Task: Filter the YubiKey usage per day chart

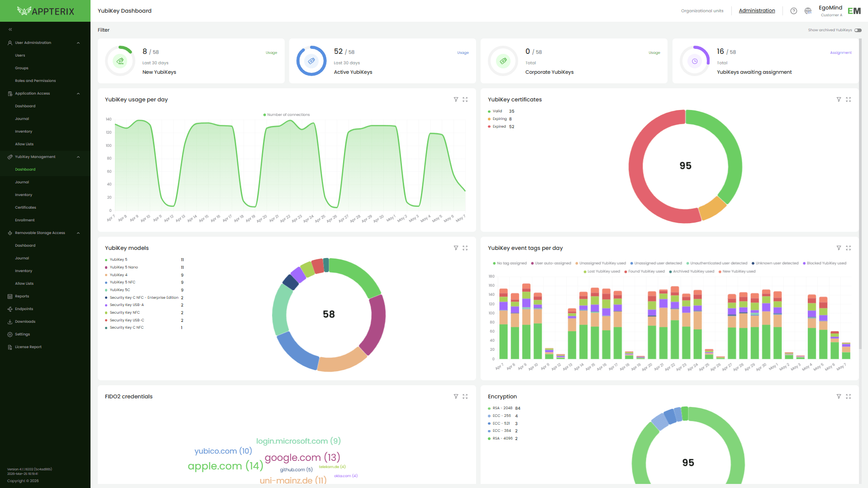Action: pyautogui.click(x=456, y=100)
